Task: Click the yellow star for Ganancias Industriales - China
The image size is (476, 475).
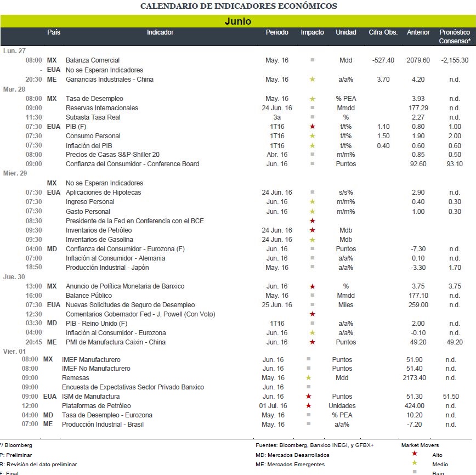Action: click(x=312, y=80)
